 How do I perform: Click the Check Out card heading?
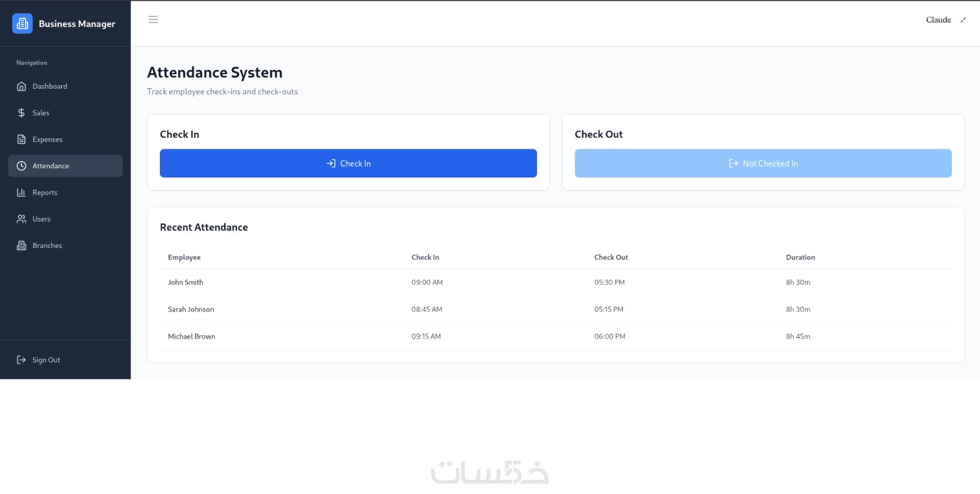(x=598, y=134)
